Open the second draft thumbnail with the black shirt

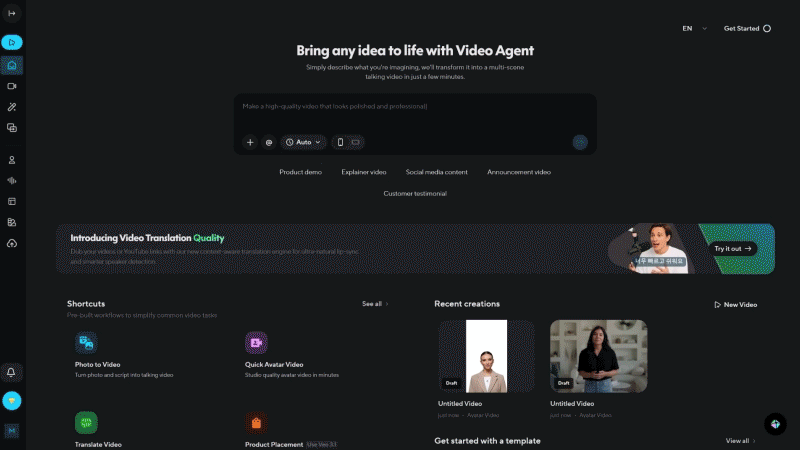pyautogui.click(x=598, y=357)
